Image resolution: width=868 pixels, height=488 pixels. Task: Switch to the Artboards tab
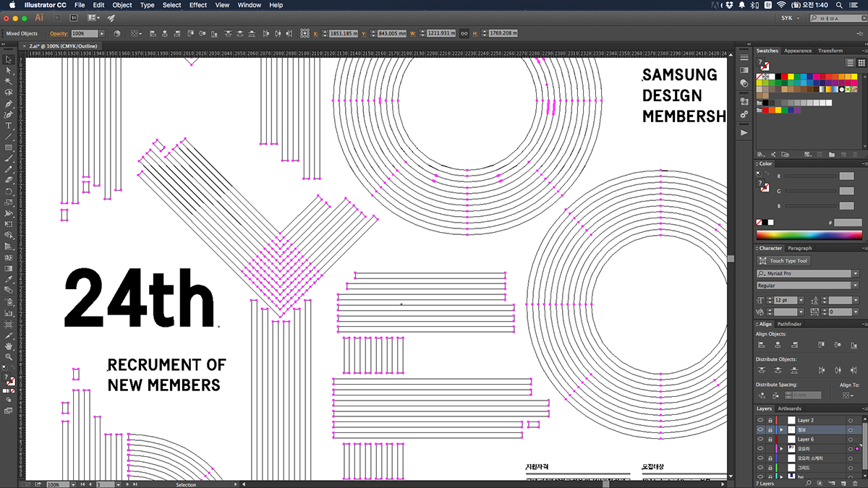click(x=789, y=408)
